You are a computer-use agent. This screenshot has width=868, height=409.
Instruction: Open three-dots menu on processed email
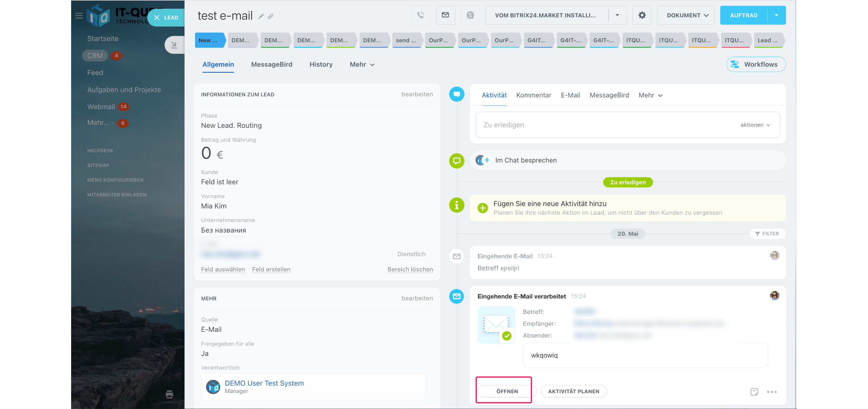click(x=772, y=392)
